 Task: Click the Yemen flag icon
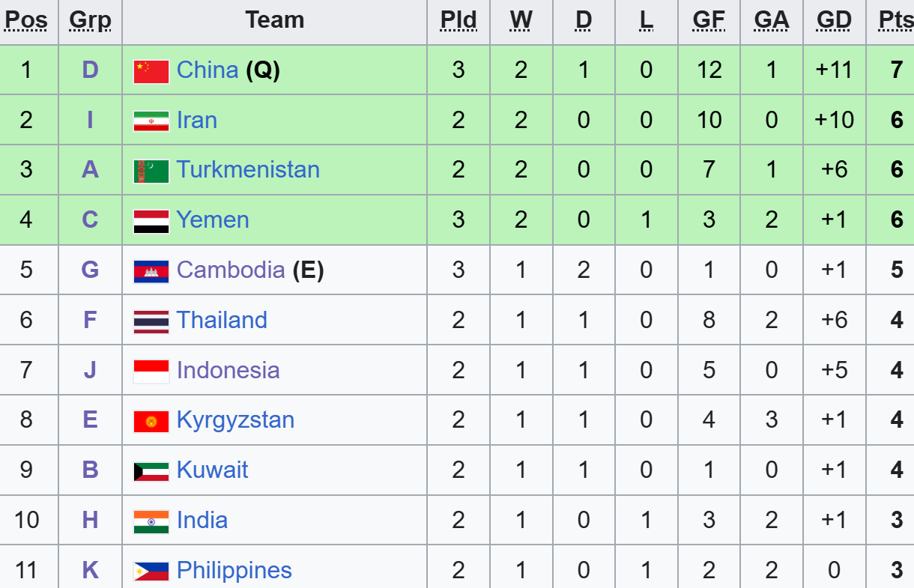[151, 221]
